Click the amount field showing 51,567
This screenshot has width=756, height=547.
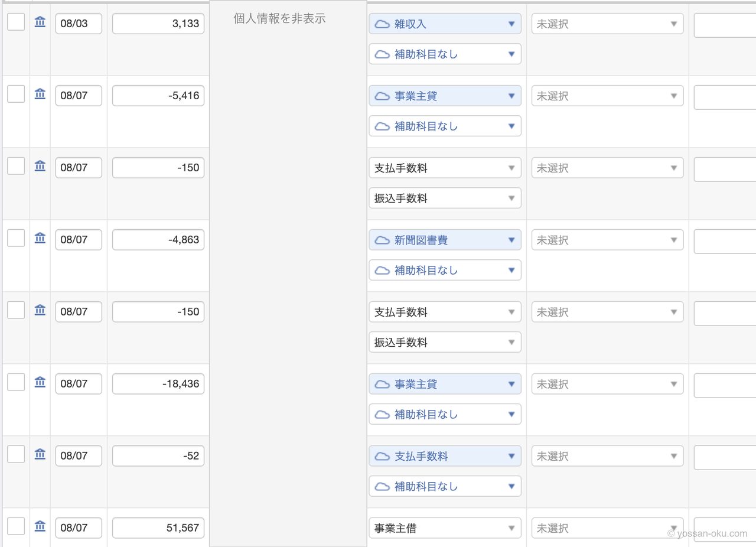tap(158, 528)
